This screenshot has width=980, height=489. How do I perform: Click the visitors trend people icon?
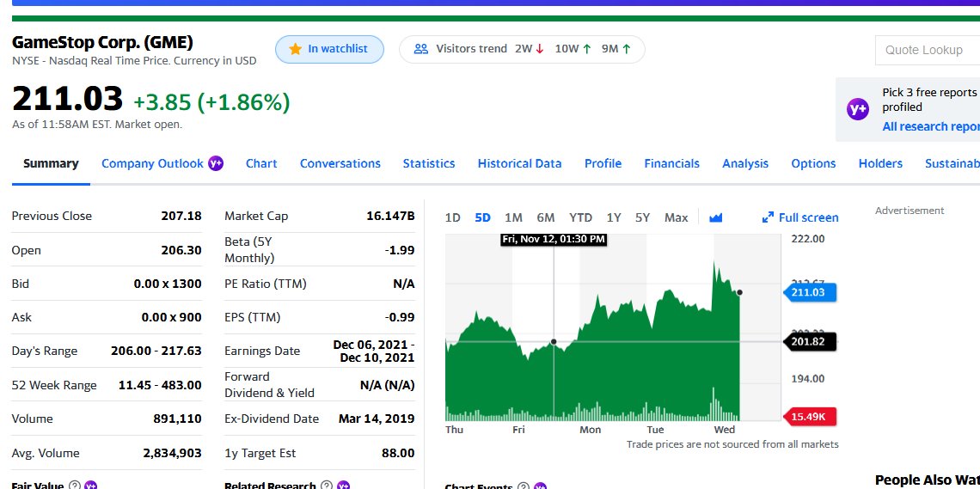pyautogui.click(x=421, y=49)
